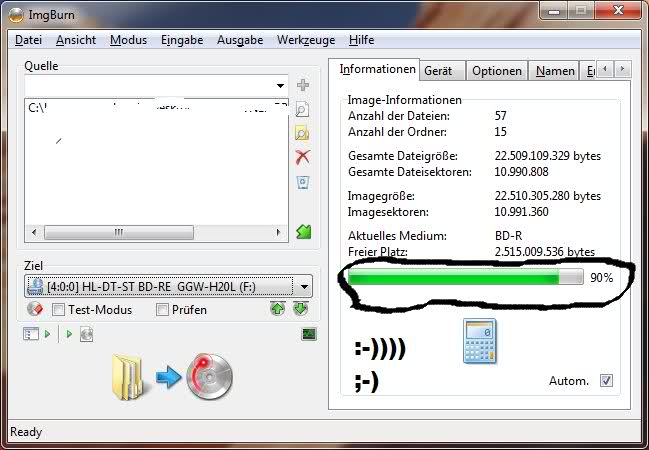Open the Hilfe menu

pyautogui.click(x=361, y=40)
